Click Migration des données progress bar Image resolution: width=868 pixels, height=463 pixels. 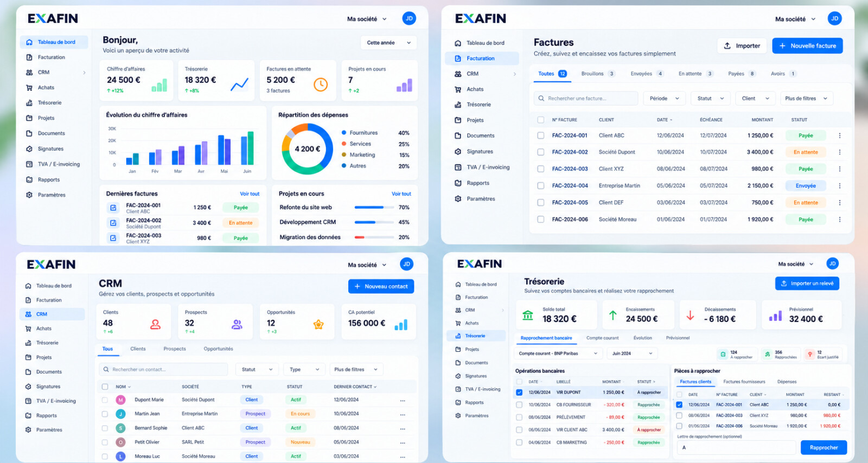coord(374,237)
